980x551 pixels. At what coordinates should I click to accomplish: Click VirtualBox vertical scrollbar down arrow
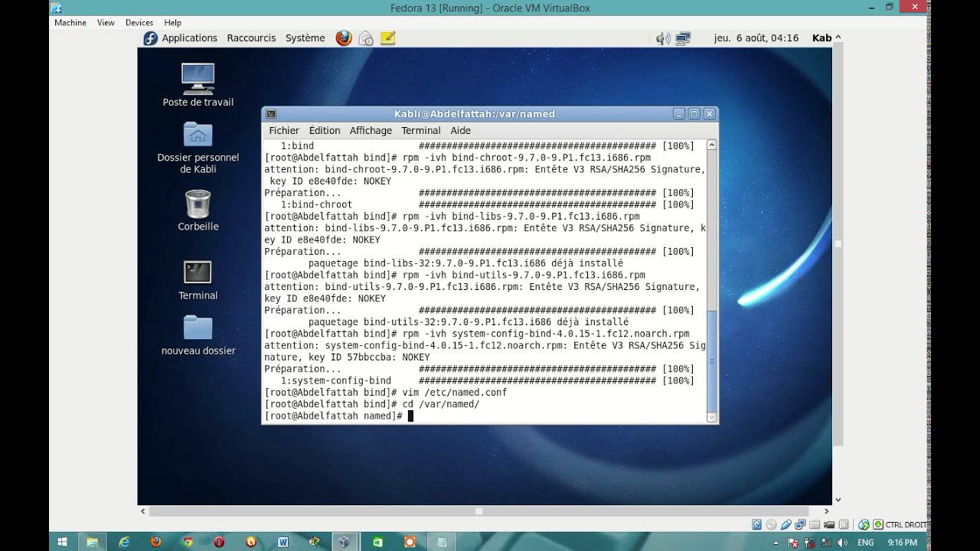[838, 500]
